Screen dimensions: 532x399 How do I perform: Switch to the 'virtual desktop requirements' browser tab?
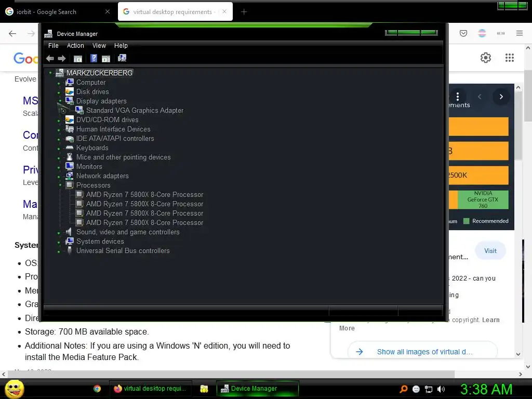tap(175, 12)
